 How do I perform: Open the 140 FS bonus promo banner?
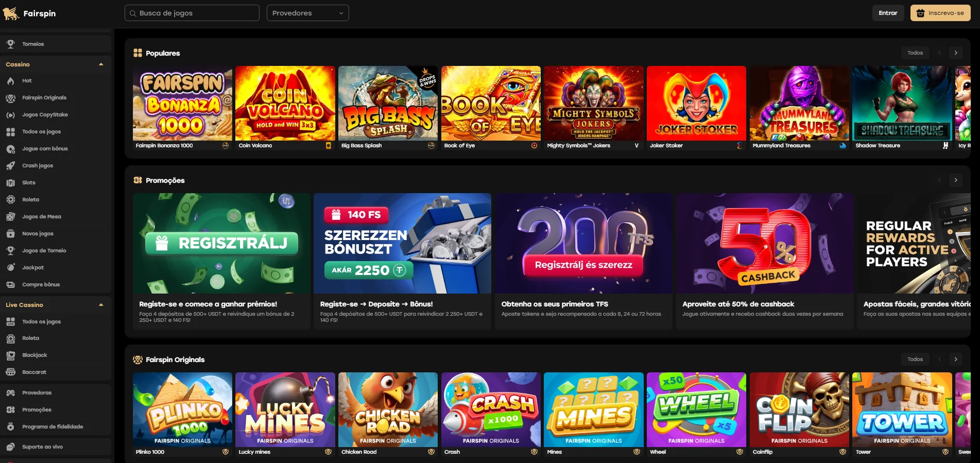click(402, 243)
